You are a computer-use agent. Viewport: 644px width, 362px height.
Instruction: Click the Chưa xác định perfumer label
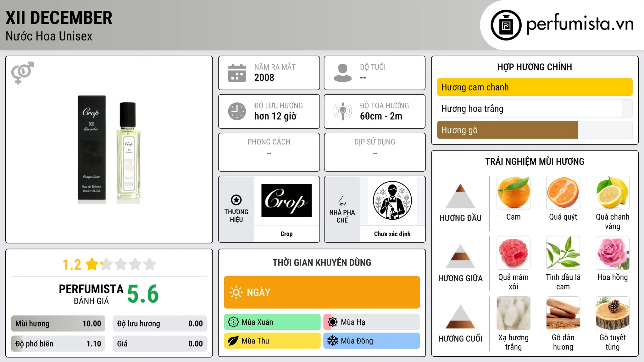pos(392,234)
